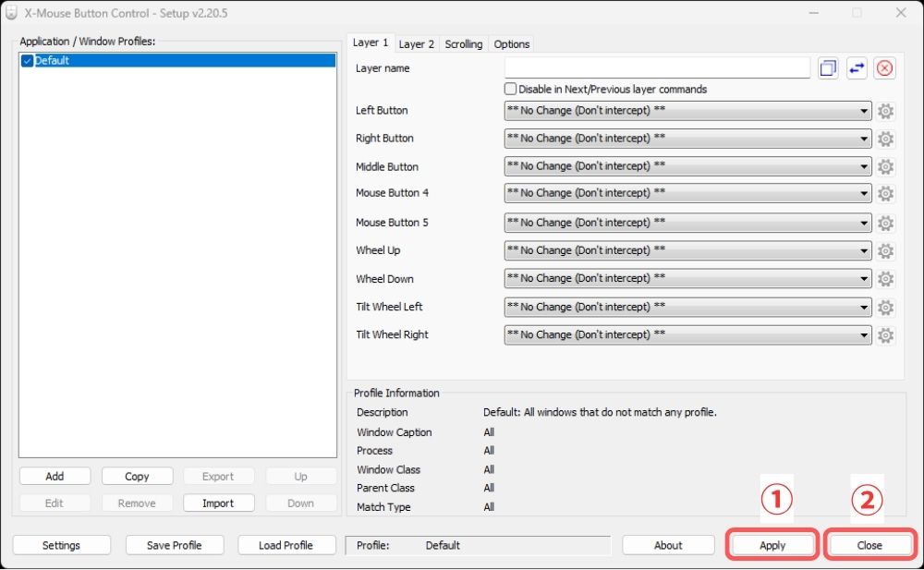Viewport: 924px width, 570px height.
Task: Click the red reset layer icon
Action: [x=884, y=68]
